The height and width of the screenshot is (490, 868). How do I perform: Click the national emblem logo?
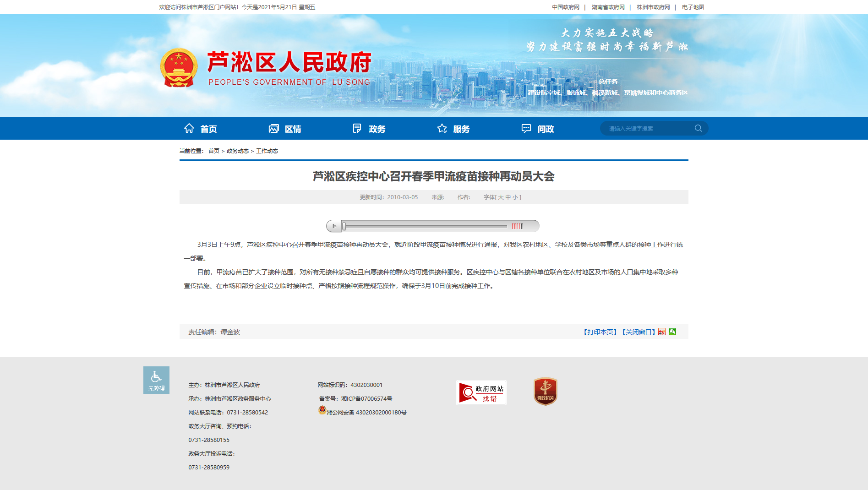pyautogui.click(x=179, y=68)
